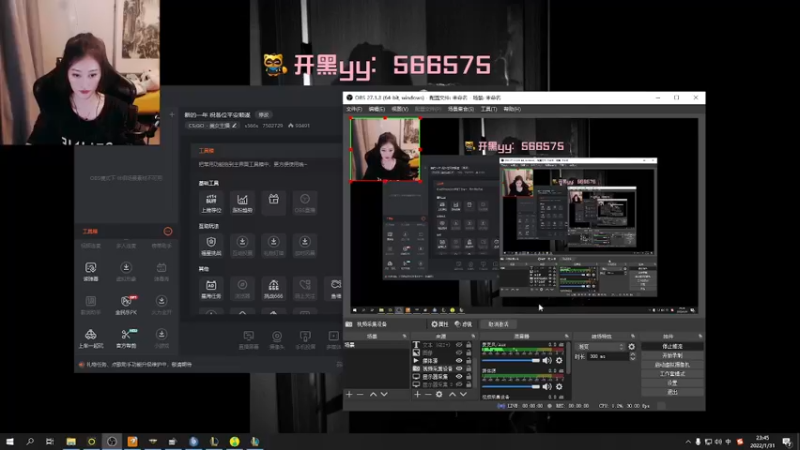
Task: Mute the media source mixer track
Action: click(x=547, y=386)
